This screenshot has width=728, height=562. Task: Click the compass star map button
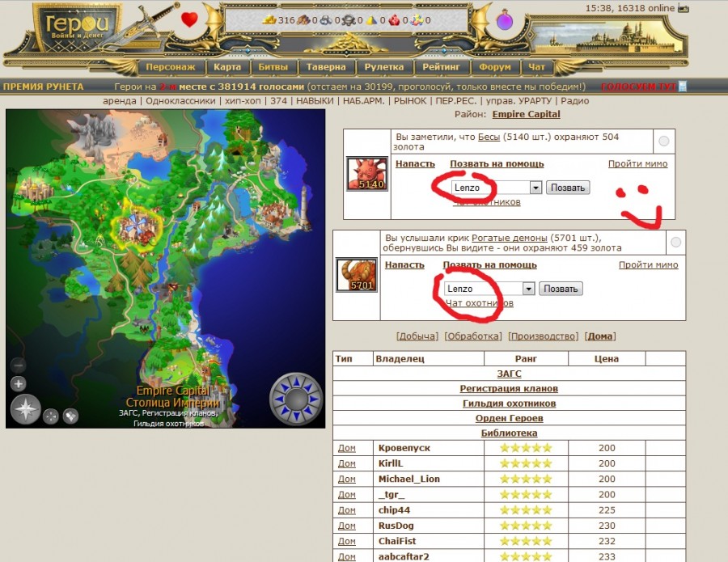pyautogui.click(x=26, y=409)
